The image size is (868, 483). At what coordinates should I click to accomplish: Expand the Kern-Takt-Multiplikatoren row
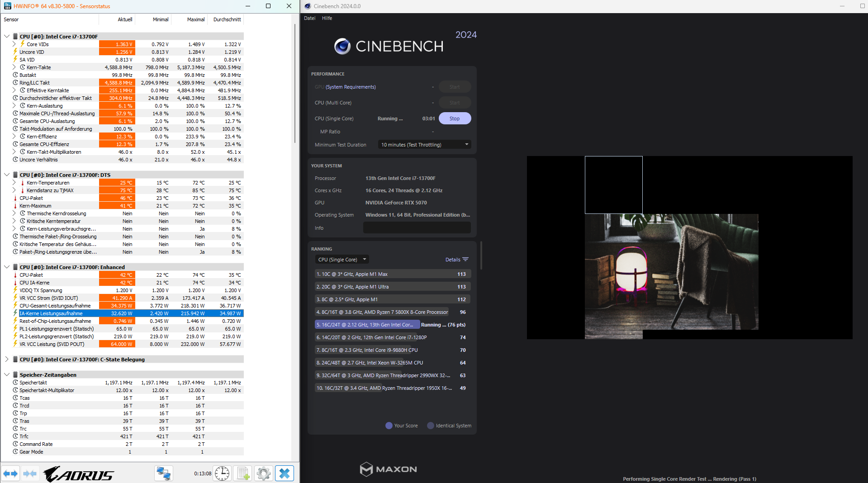click(14, 152)
